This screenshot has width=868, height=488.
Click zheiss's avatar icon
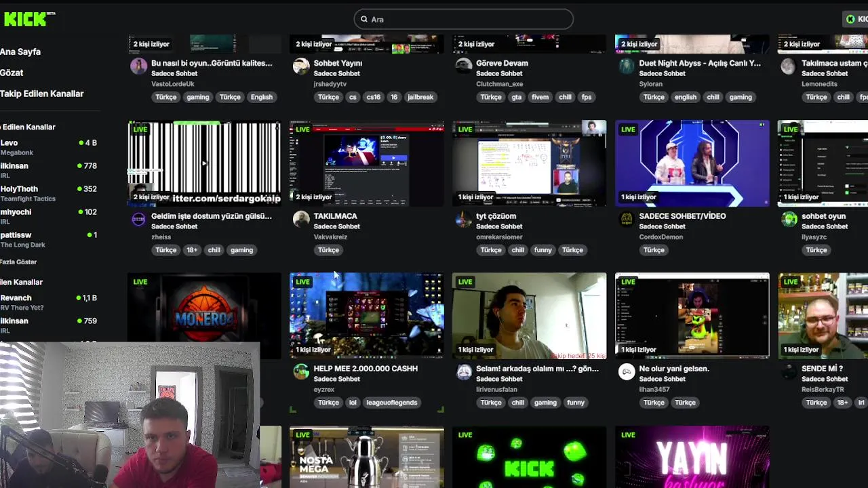click(x=138, y=219)
